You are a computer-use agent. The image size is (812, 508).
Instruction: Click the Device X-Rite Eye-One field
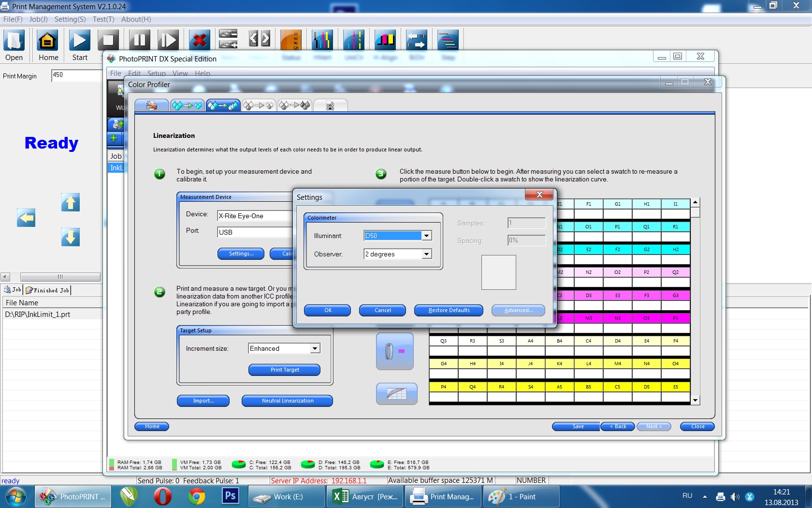click(254, 216)
